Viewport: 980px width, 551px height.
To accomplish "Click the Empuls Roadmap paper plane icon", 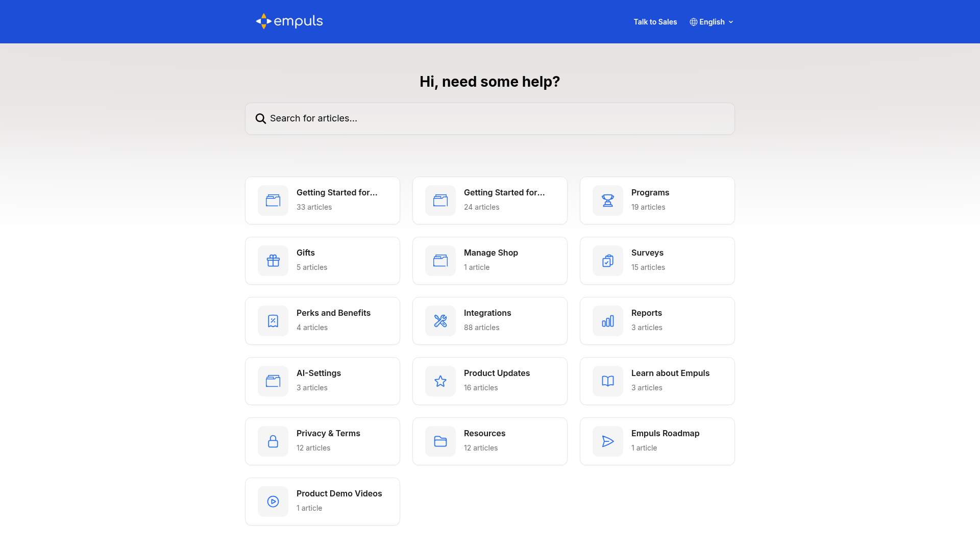I will (607, 441).
